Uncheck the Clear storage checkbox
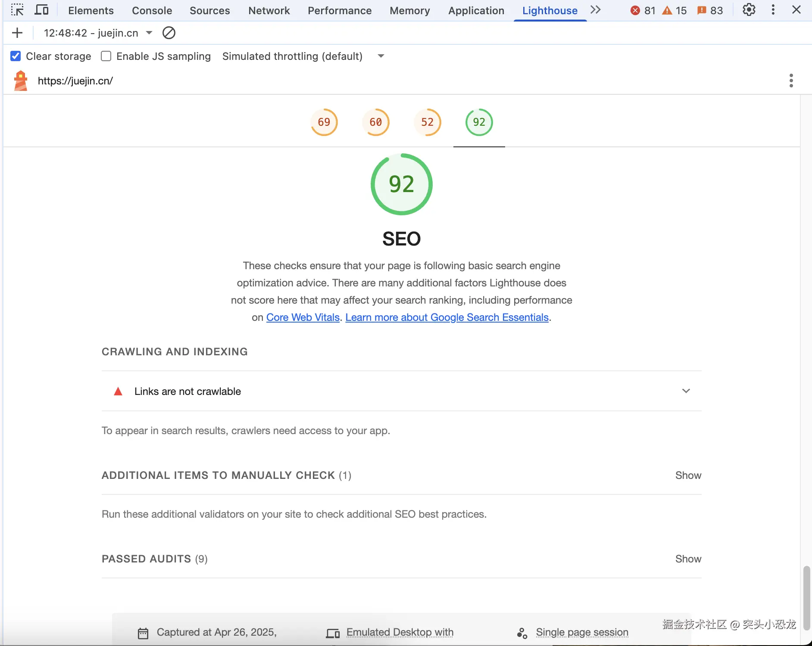Viewport: 812px width, 646px height. click(x=16, y=56)
